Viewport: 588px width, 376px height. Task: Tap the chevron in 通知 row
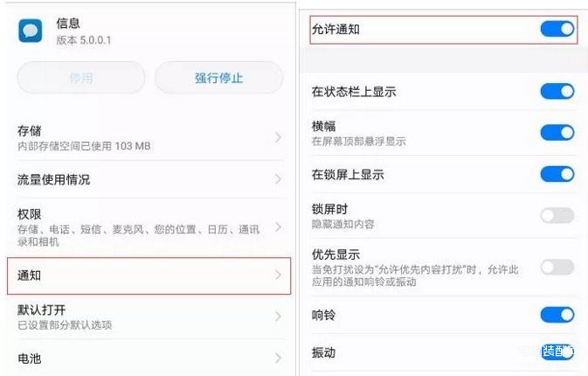(278, 275)
